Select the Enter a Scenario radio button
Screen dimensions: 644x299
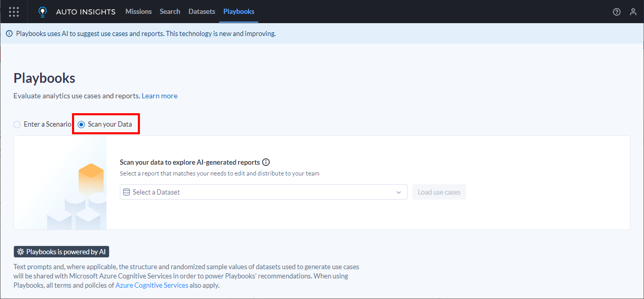(x=17, y=125)
